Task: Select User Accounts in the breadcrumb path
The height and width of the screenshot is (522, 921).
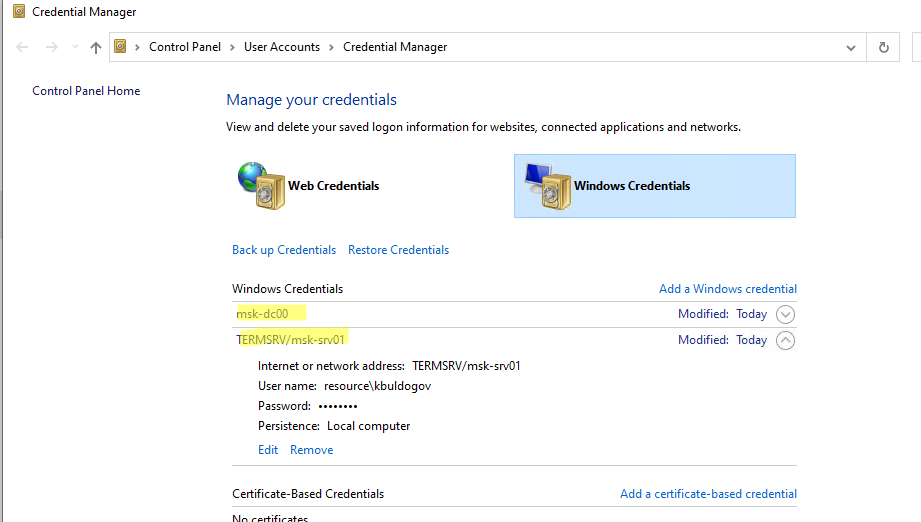Action: tap(281, 47)
